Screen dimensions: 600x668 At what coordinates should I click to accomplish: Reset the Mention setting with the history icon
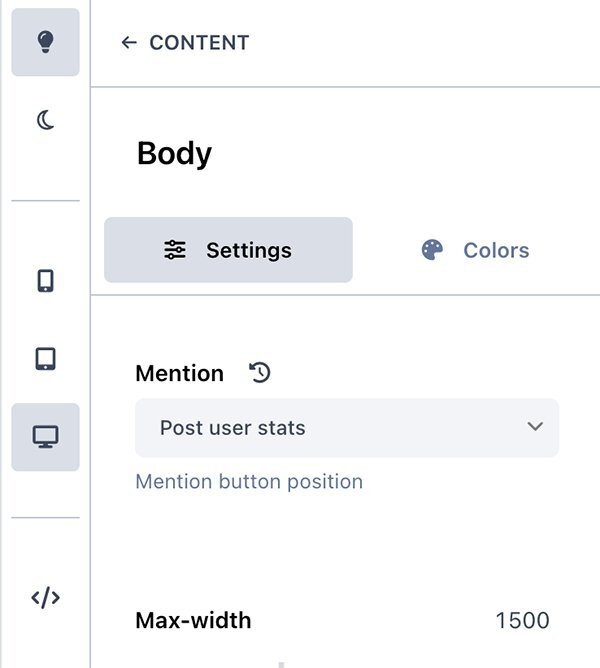(260, 373)
